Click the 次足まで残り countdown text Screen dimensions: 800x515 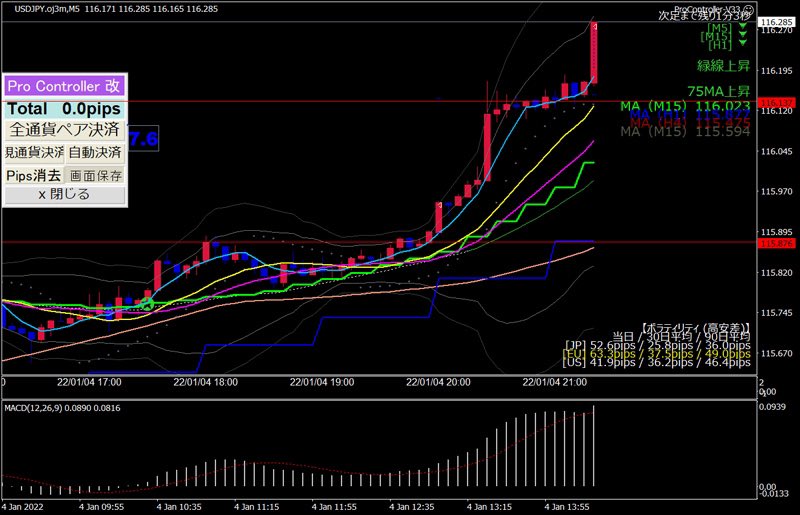click(705, 15)
